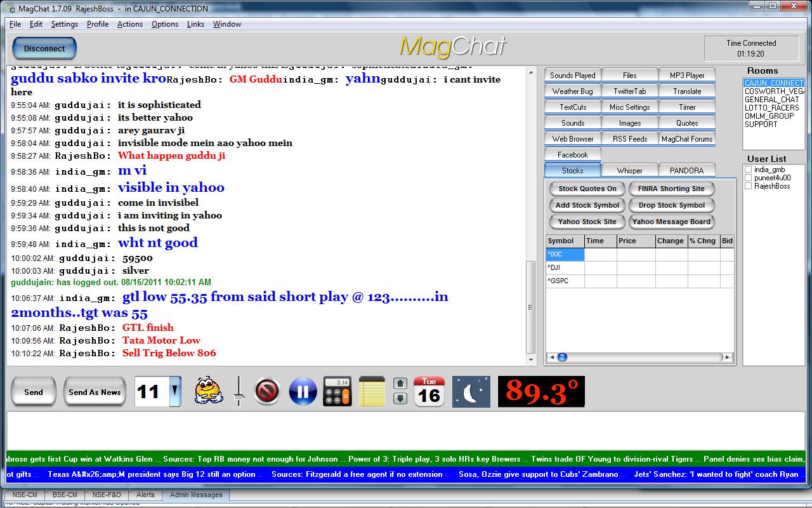Select the RajeshBoss checkbox in User List
The width and height of the screenshot is (812, 508).
(x=747, y=185)
